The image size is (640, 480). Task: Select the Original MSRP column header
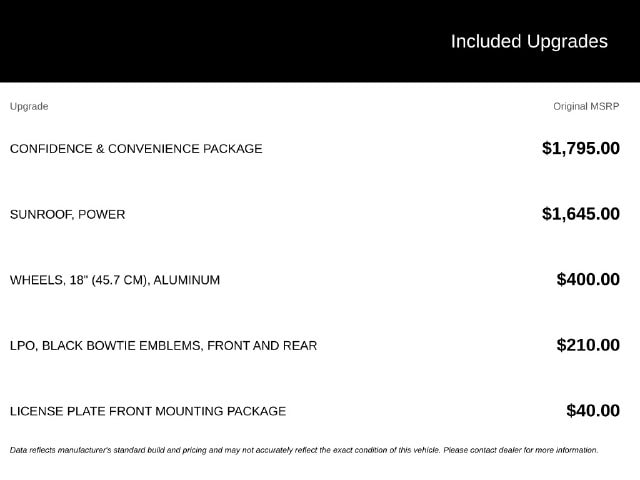click(x=586, y=107)
